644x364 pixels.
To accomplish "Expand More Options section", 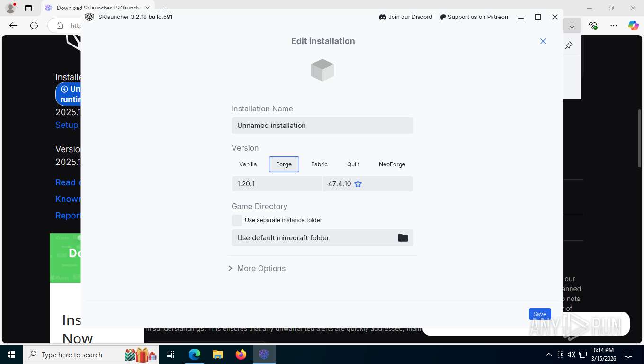I will pos(257,268).
